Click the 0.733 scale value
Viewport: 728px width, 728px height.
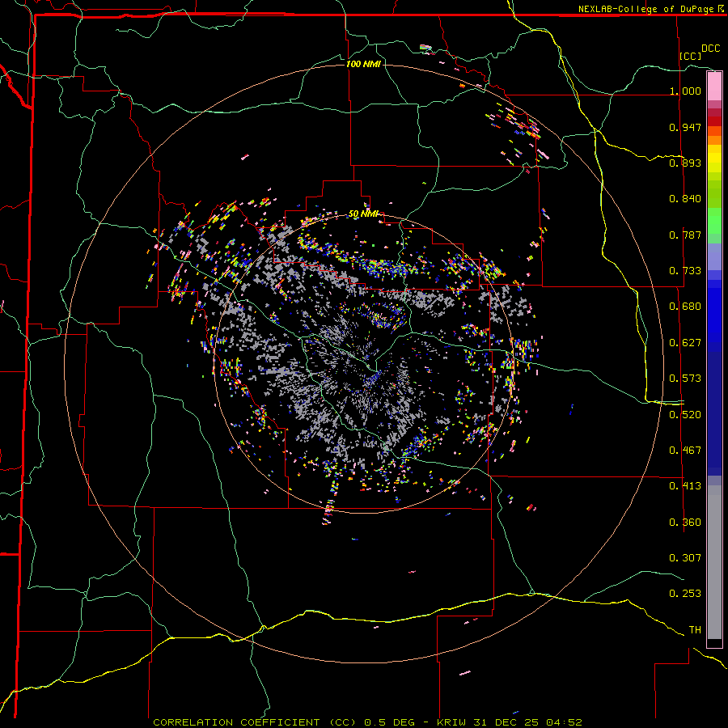tap(685, 271)
